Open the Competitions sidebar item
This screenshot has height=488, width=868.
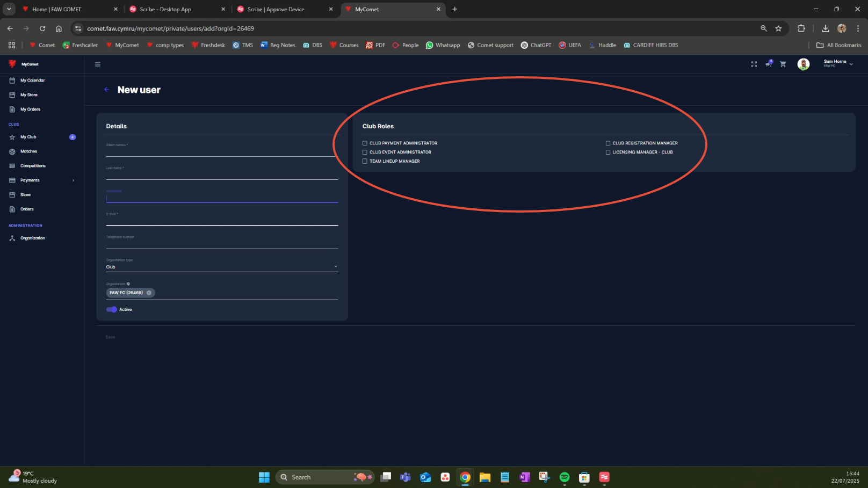click(x=33, y=166)
